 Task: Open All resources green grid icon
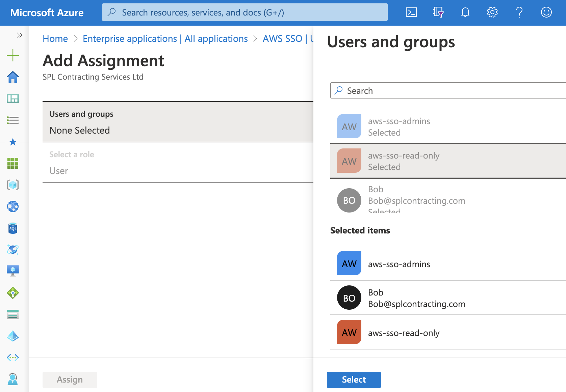(x=13, y=163)
